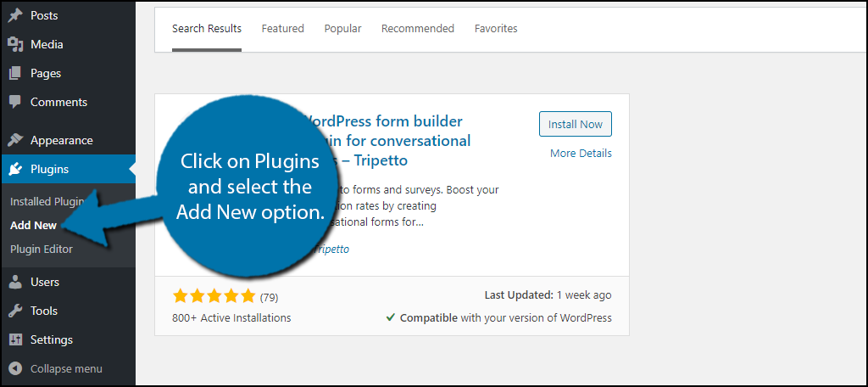The height and width of the screenshot is (387, 868).
Task: Click the Comments speech bubble icon
Action: 15,102
